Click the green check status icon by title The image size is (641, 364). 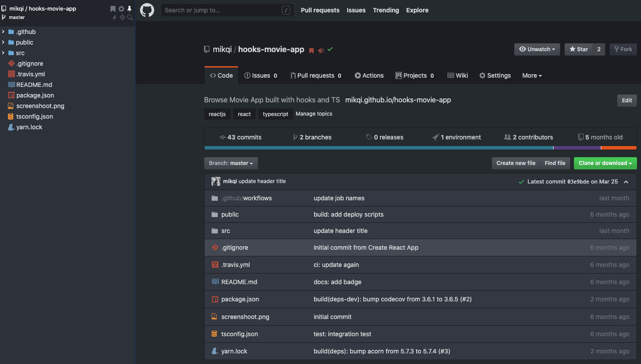[x=330, y=49]
